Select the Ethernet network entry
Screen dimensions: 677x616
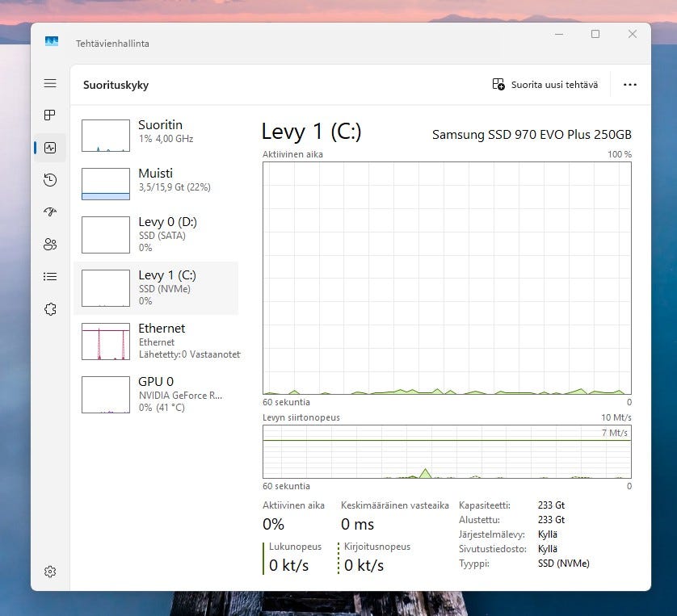click(x=156, y=342)
